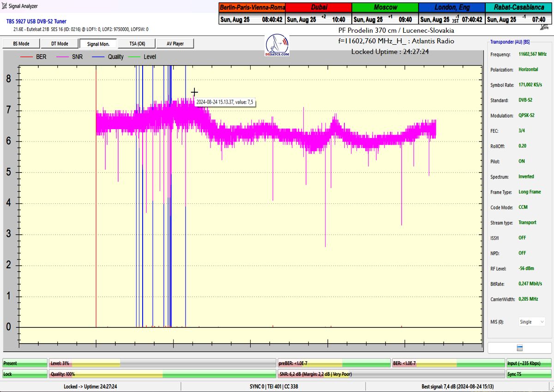Image resolution: width=554 pixels, height=392 pixels.
Task: Select the Signal Mon. tab
Action: [97, 44]
